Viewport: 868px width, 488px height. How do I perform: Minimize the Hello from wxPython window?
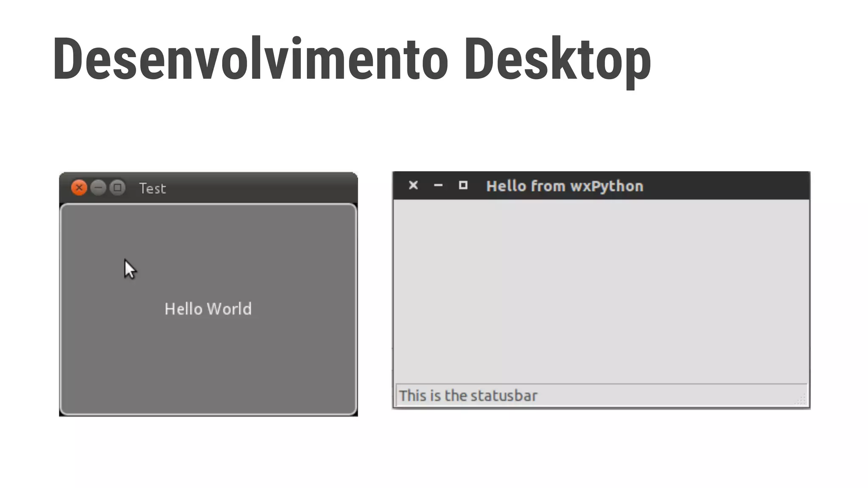(x=438, y=186)
